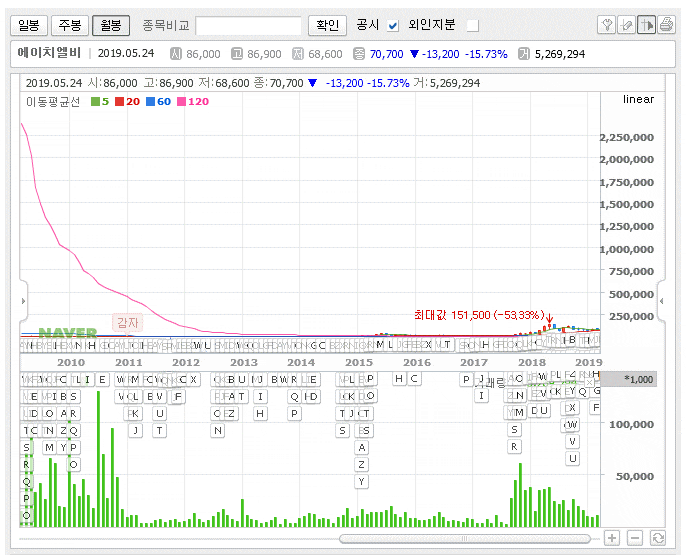The image size is (686, 555).
Task: Open disclosure marker M under 2010
Action: [49, 447]
